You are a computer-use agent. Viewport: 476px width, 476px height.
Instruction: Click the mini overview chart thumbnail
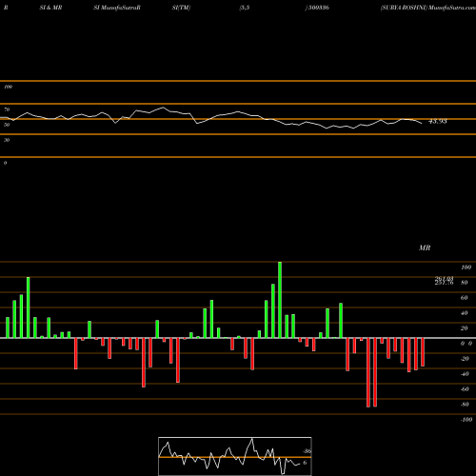click(235, 456)
